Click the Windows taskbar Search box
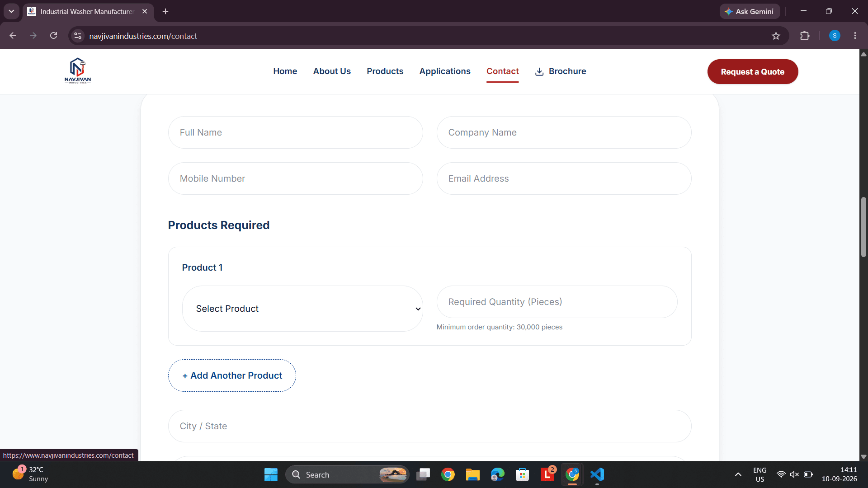 (x=347, y=474)
